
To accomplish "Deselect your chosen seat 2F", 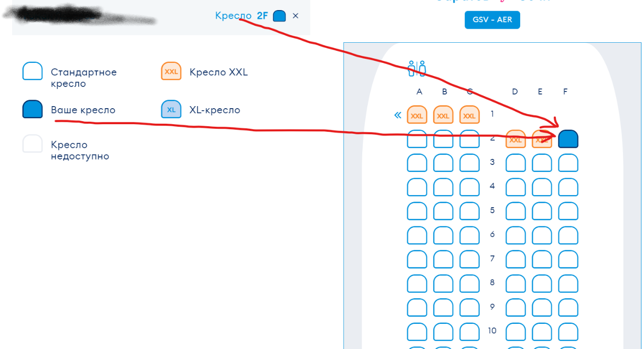I will pos(568,139).
